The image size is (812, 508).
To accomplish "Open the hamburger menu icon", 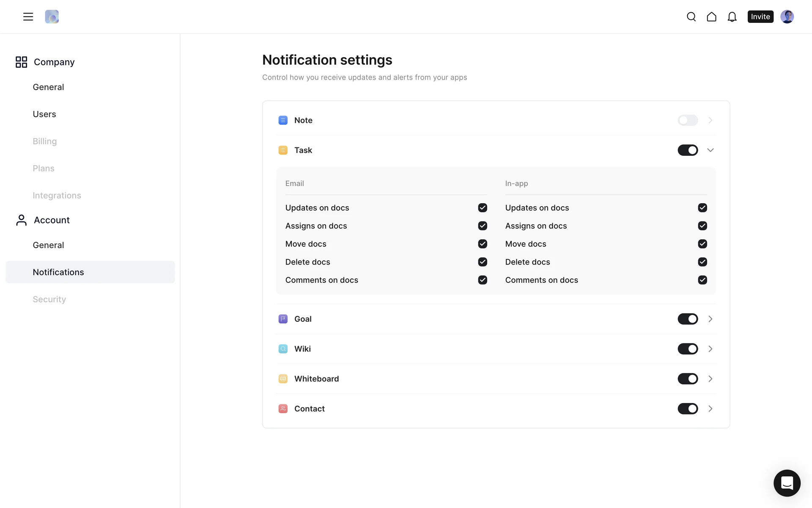I will click(x=28, y=17).
